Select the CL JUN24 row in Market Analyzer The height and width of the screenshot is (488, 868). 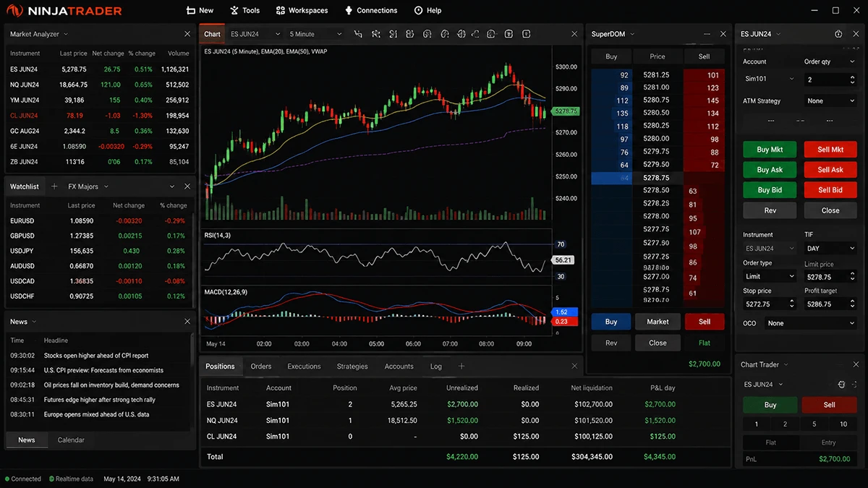100,116
